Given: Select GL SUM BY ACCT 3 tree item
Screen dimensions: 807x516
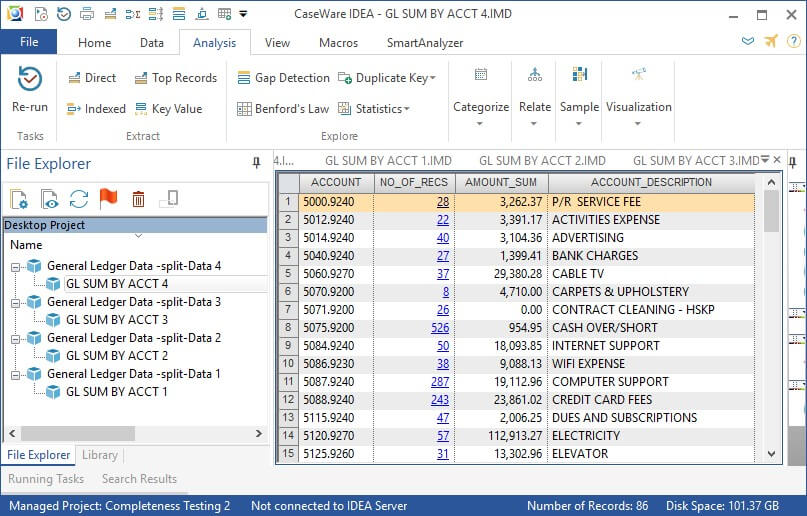Looking at the screenshot, I should point(117,319).
